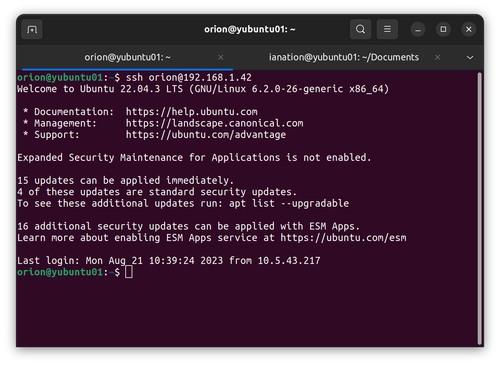Click the 'ssh orion@192.168.1.42' command text
The image size is (500, 365).
pyautogui.click(x=189, y=78)
